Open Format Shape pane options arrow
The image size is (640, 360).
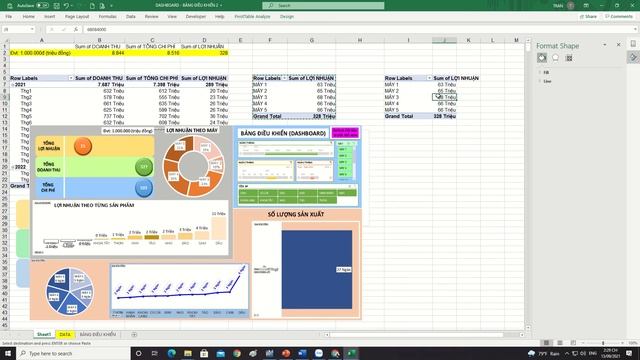point(605,45)
